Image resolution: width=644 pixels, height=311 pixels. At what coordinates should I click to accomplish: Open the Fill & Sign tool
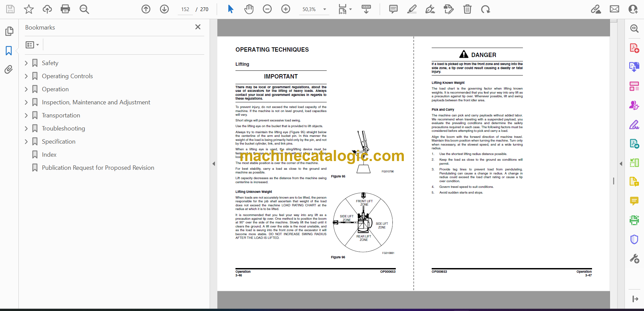click(634, 124)
